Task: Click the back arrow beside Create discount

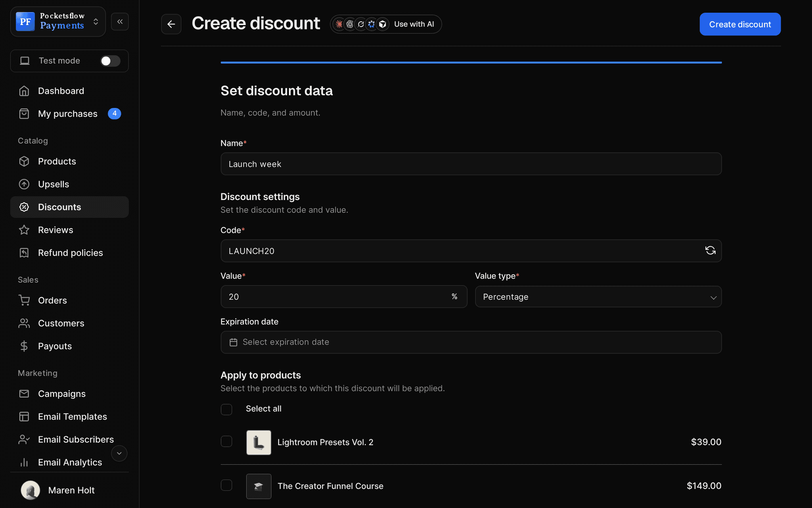Action: coord(171,24)
